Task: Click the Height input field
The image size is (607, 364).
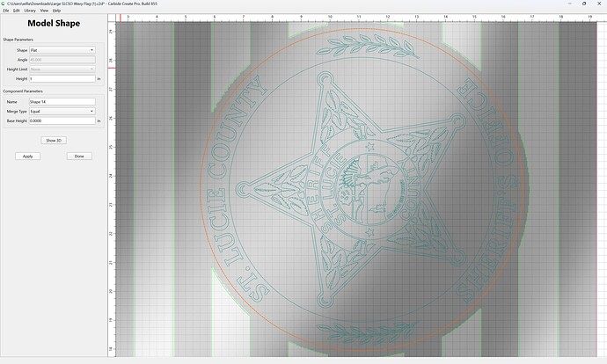Action: coord(62,78)
